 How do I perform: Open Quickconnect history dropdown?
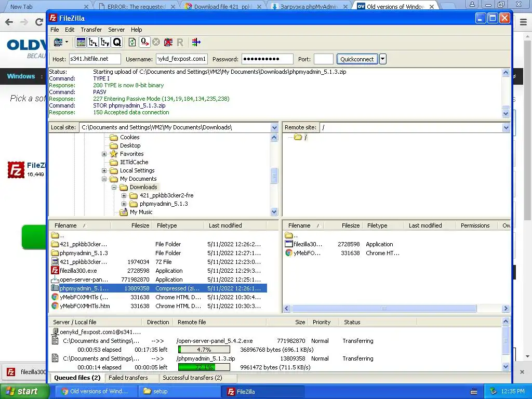click(x=383, y=59)
